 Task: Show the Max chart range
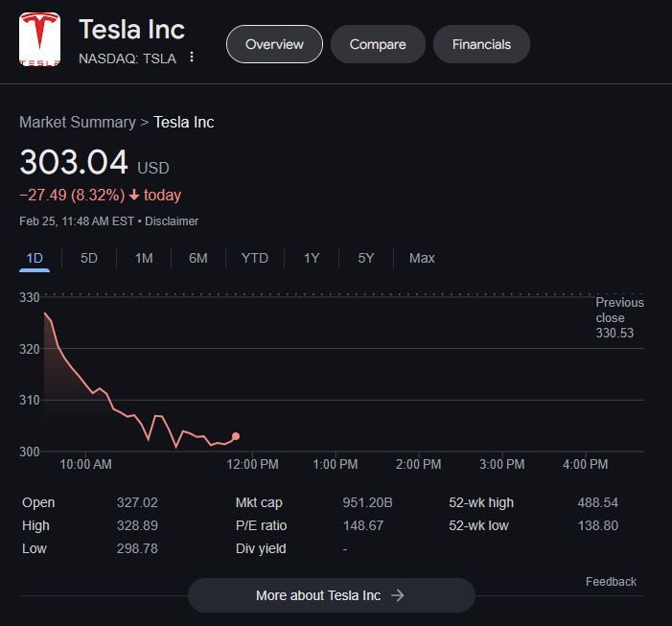[x=422, y=259]
